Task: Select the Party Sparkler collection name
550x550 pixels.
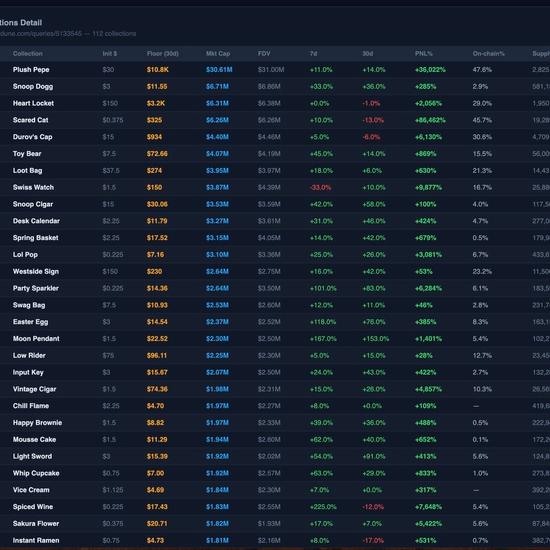Action: [x=36, y=289]
